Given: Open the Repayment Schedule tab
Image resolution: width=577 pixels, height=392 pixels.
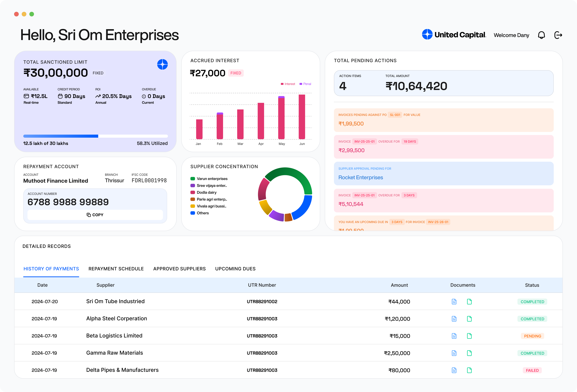Looking at the screenshot, I should coord(116,269).
